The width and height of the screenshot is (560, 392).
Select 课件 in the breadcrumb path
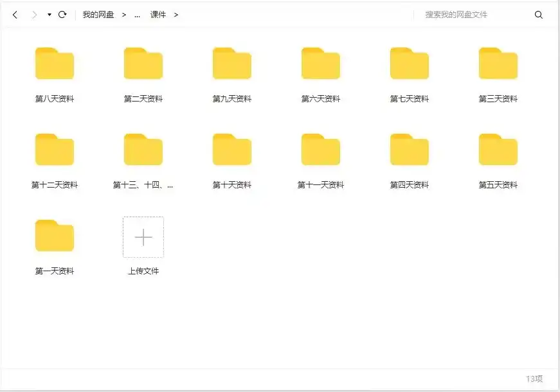159,14
